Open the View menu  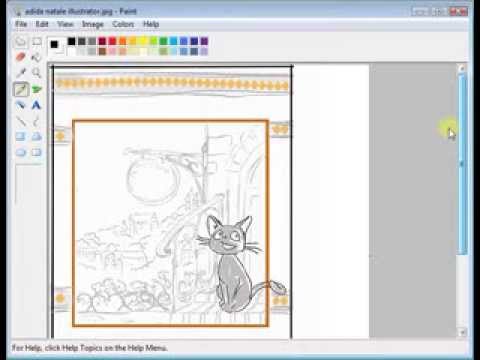[65, 24]
